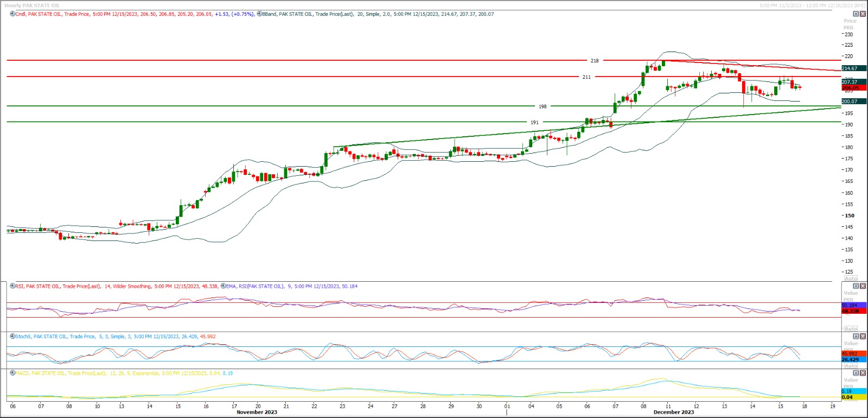Select the BBand PAK STATE OIL legend text
The height and width of the screenshot is (418, 868).
coord(378,14)
